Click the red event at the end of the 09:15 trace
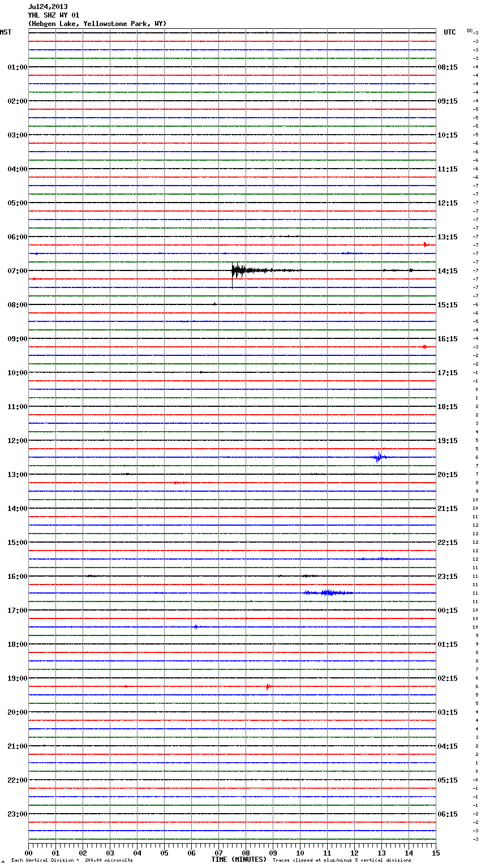 pos(424,346)
